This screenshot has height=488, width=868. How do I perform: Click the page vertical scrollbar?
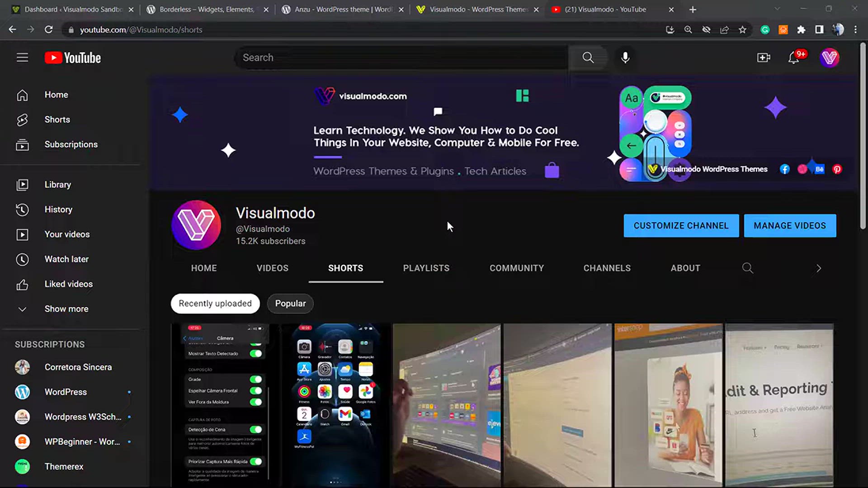tap(863, 136)
